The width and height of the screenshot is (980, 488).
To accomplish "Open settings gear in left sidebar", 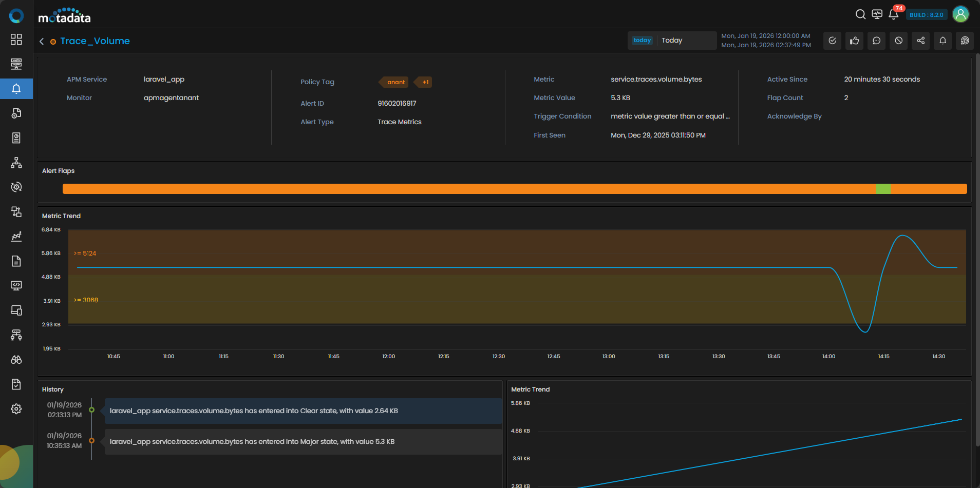I will click(16, 409).
